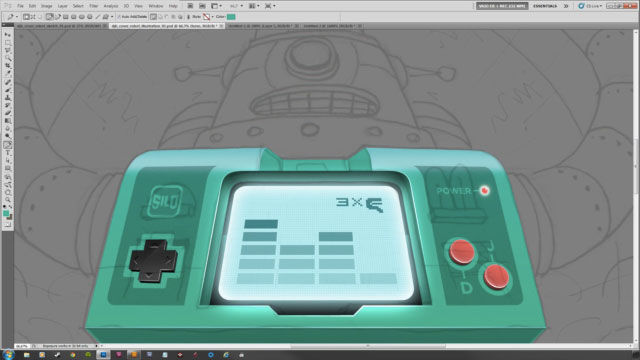Select the Rectangular Marquee tool

[8, 42]
